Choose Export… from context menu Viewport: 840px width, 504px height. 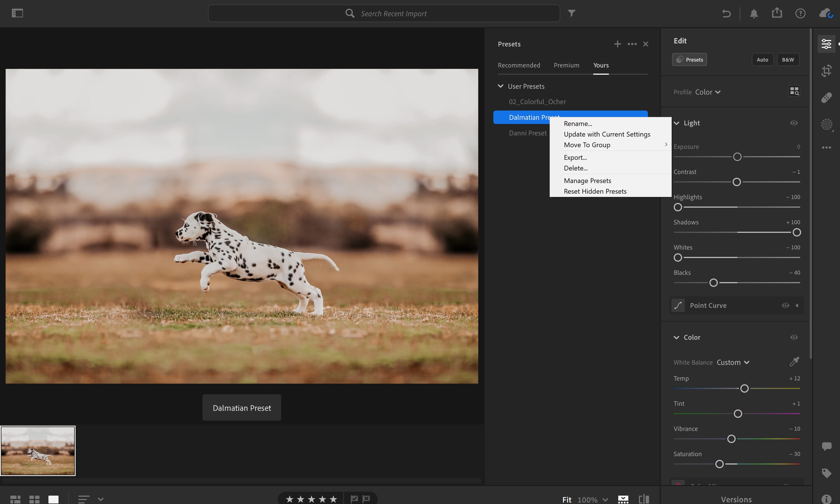click(610, 157)
